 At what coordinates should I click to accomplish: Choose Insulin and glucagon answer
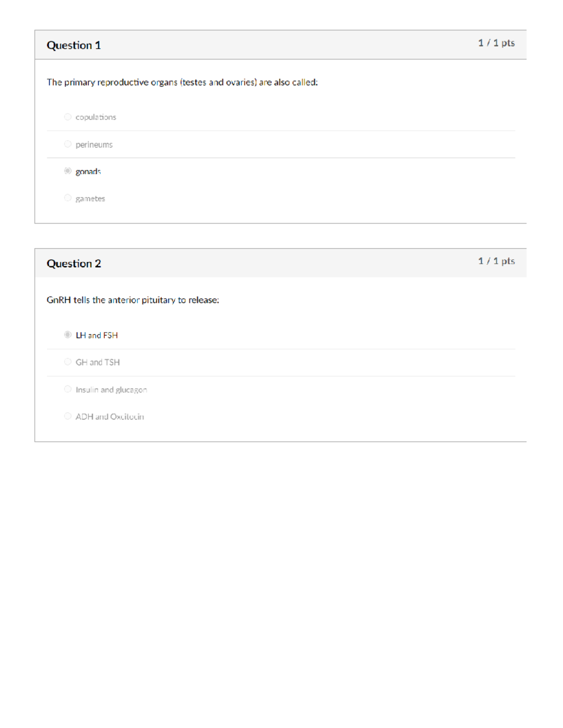(x=68, y=389)
